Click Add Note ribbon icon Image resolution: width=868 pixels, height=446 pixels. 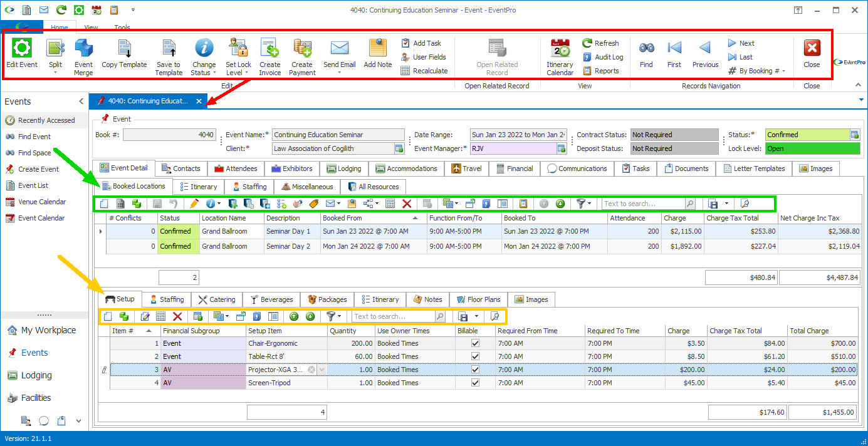pyautogui.click(x=378, y=54)
